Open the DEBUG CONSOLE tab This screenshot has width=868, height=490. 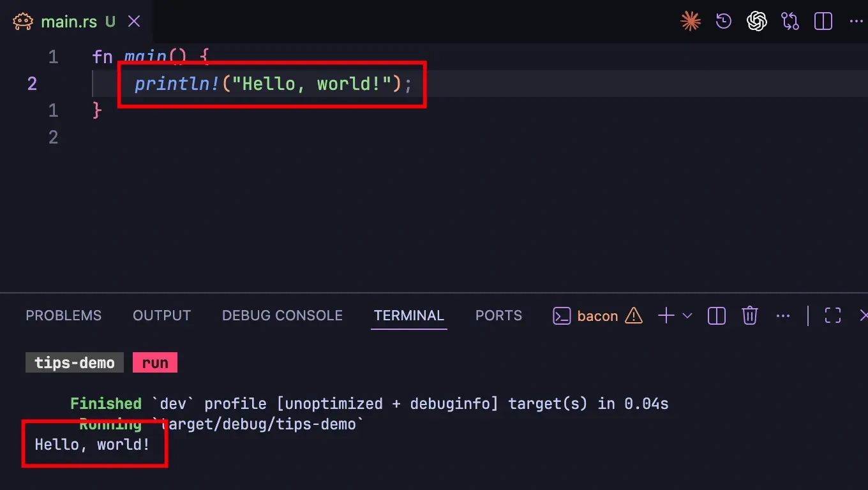pyautogui.click(x=282, y=316)
